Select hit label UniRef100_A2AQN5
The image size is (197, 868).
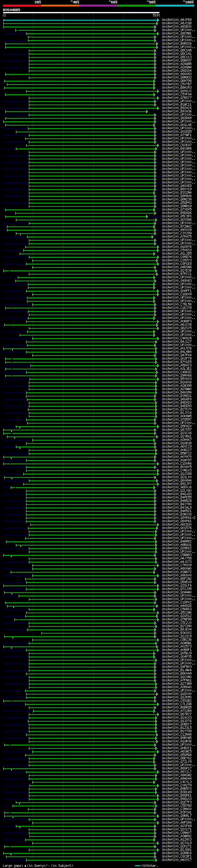point(177,64)
